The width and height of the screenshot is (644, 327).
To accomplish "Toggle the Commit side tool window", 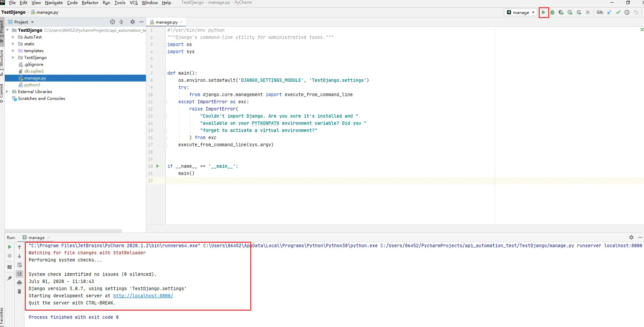I will point(2,93).
